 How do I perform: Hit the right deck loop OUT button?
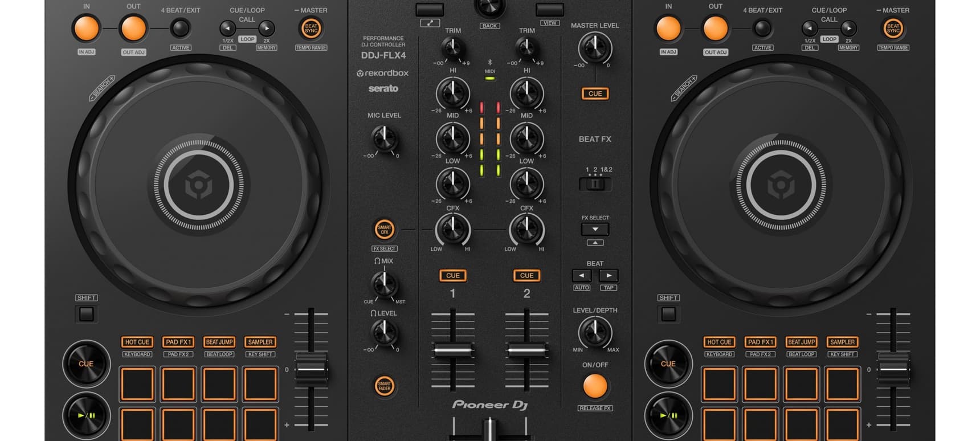coord(716,28)
